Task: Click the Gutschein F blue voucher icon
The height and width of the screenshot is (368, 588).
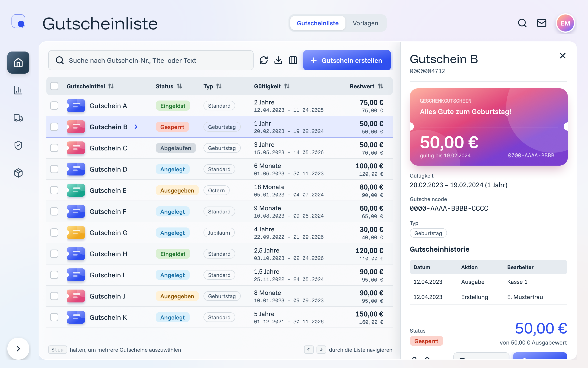Action: pos(76,212)
